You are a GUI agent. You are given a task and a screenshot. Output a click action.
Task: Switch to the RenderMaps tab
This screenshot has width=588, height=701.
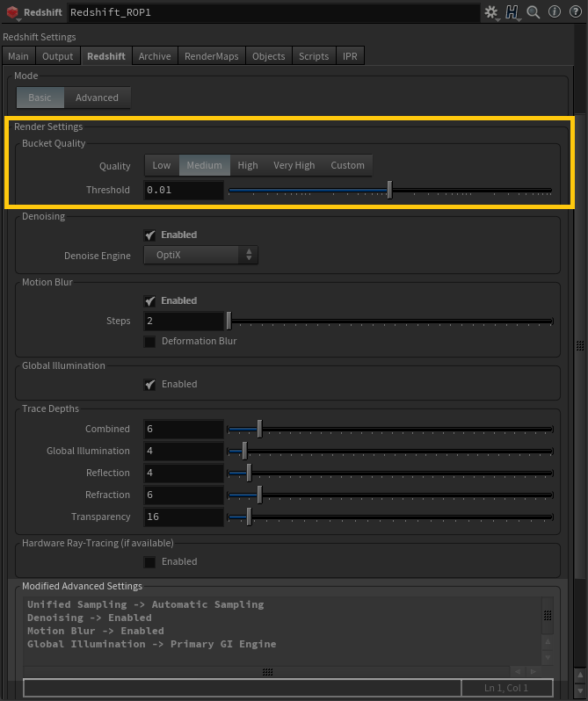[x=211, y=56]
